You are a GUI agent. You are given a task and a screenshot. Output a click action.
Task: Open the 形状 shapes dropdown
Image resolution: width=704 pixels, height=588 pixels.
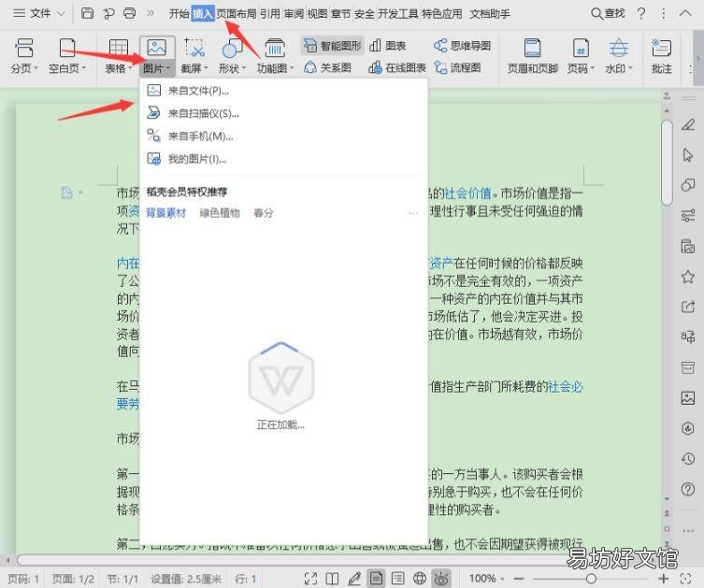(232, 56)
